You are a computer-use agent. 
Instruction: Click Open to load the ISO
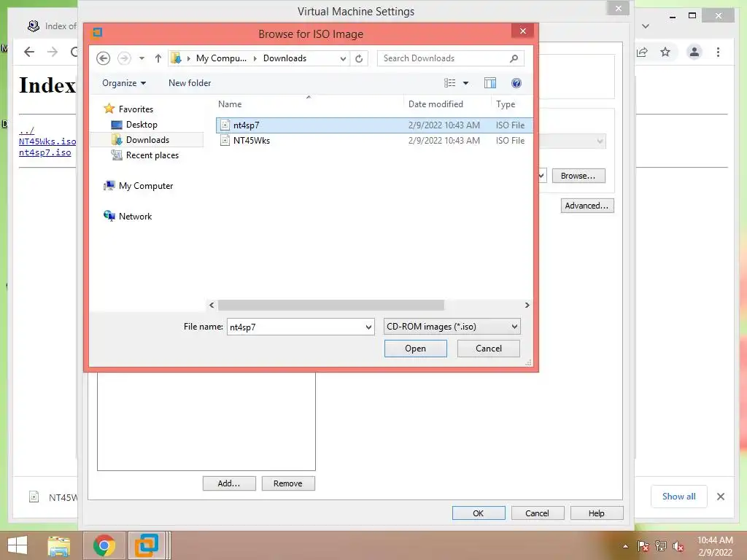click(x=415, y=348)
